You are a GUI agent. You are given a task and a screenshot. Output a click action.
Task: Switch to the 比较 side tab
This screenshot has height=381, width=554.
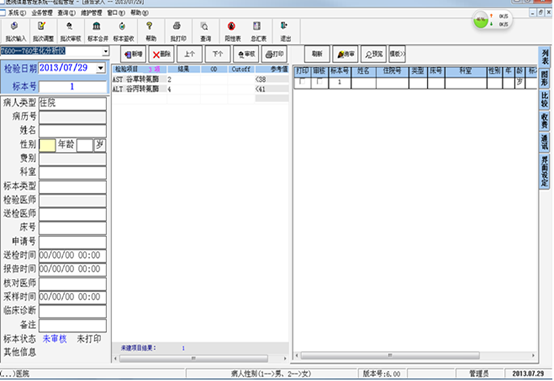tap(544, 100)
